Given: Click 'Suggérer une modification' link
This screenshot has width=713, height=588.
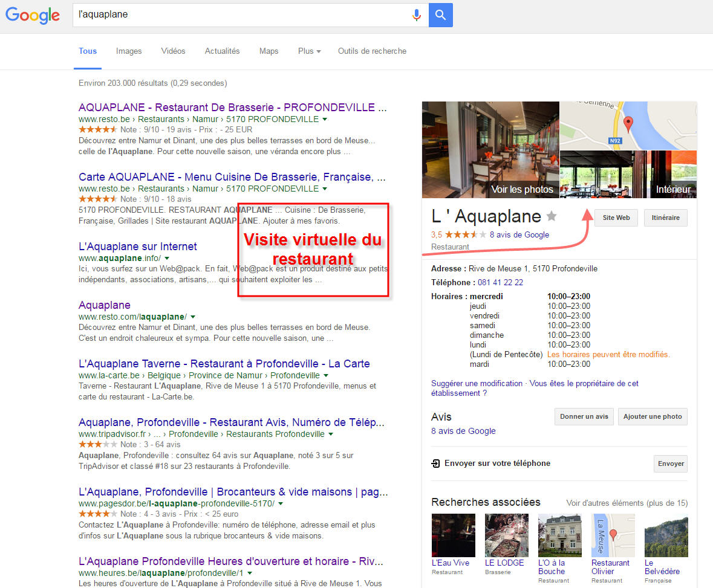Looking at the screenshot, I should (x=477, y=384).
